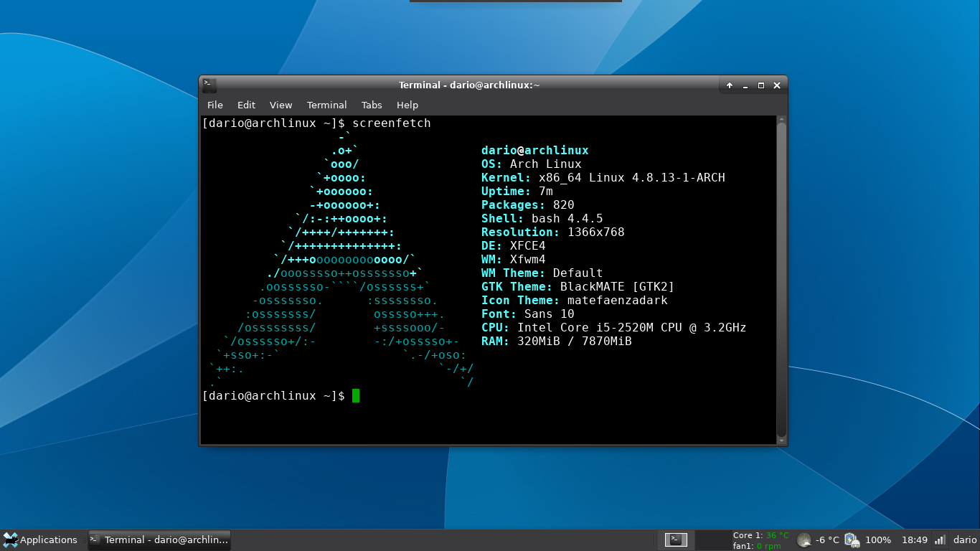Click the terminal window menu icon in title bar
980x551 pixels.
click(209, 85)
